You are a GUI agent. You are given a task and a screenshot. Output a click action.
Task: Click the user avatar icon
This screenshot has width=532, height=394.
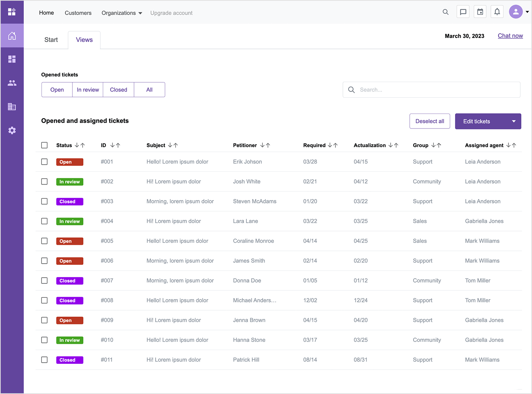point(516,12)
